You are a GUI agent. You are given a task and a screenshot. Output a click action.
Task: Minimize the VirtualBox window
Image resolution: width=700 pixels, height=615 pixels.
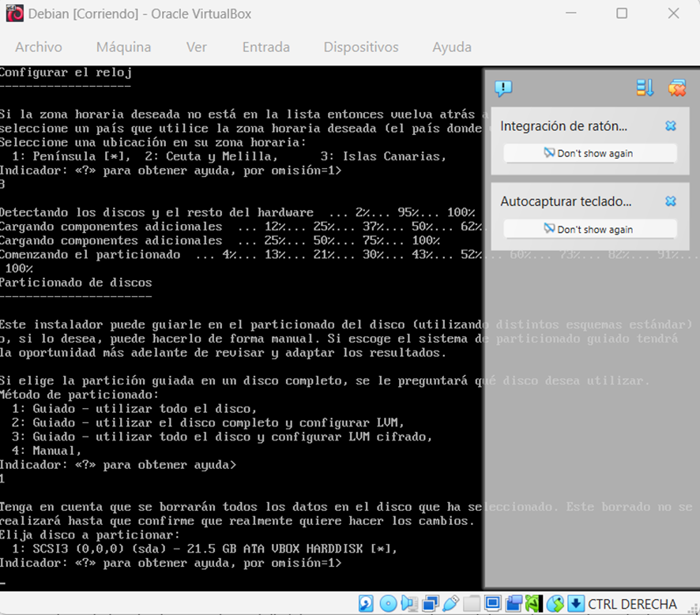click(571, 13)
